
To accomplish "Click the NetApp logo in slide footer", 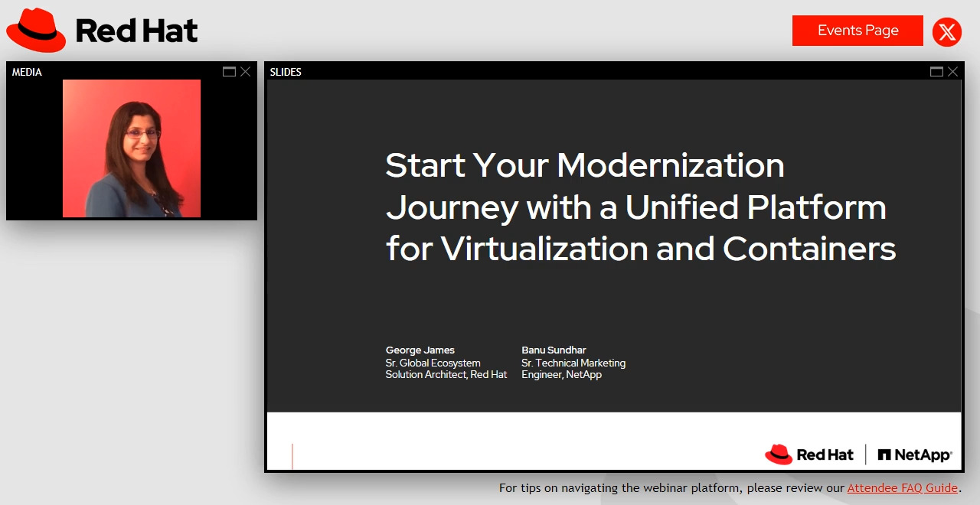I will (915, 454).
